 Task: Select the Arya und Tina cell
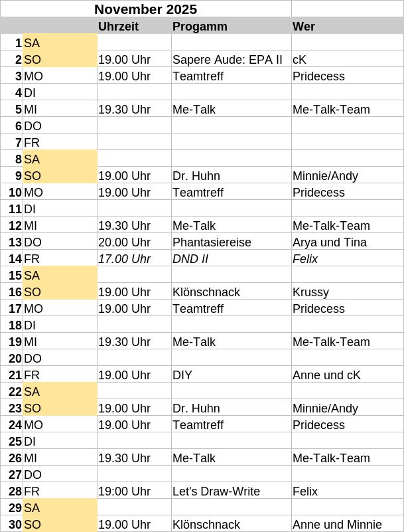tap(329, 242)
